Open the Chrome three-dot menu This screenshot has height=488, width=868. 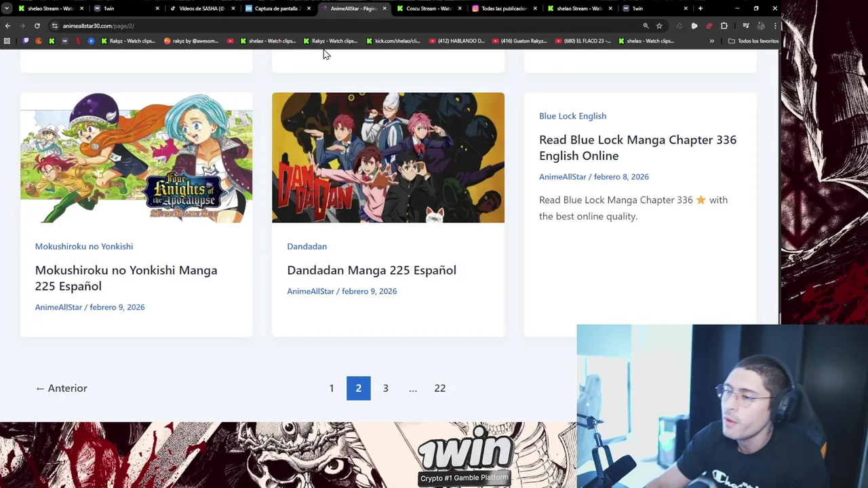[775, 26]
